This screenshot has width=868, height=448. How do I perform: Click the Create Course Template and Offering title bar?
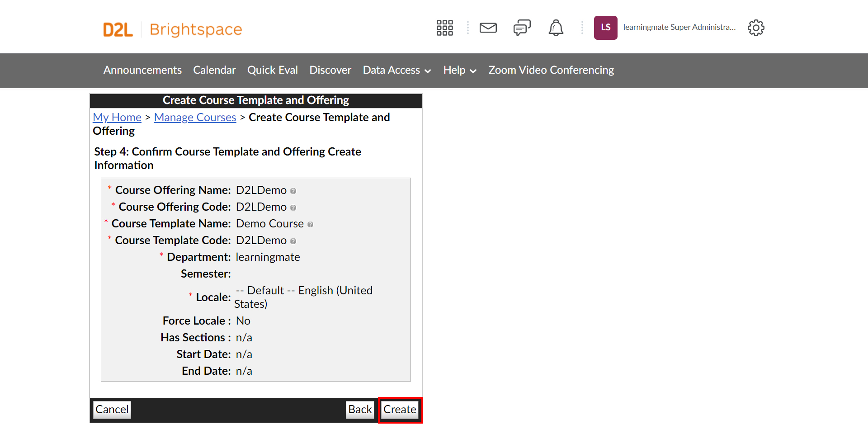tap(256, 100)
